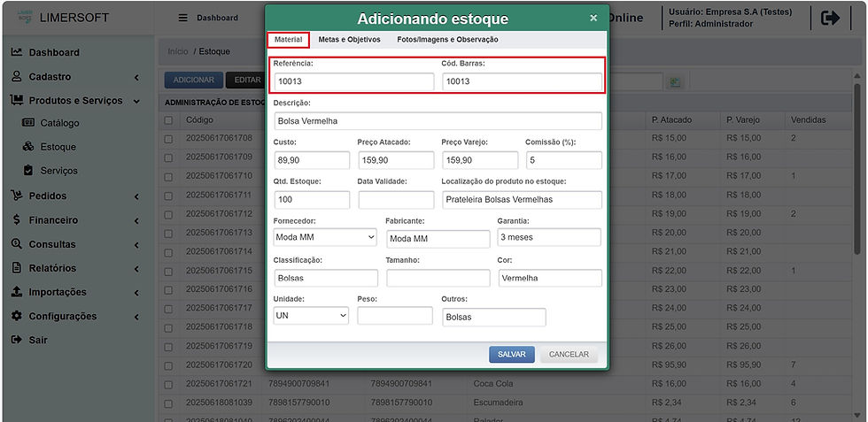The width and height of the screenshot is (868, 422).
Task: Switch to the Material tab
Action: tap(289, 40)
